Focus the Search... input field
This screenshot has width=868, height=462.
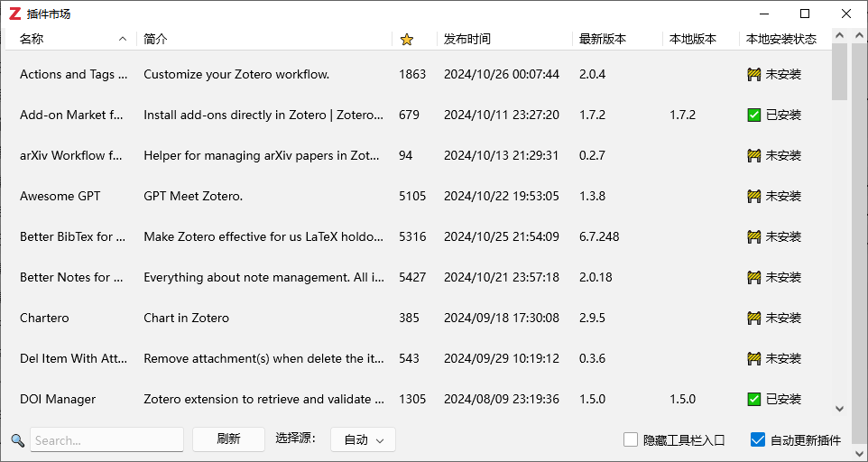[106, 440]
